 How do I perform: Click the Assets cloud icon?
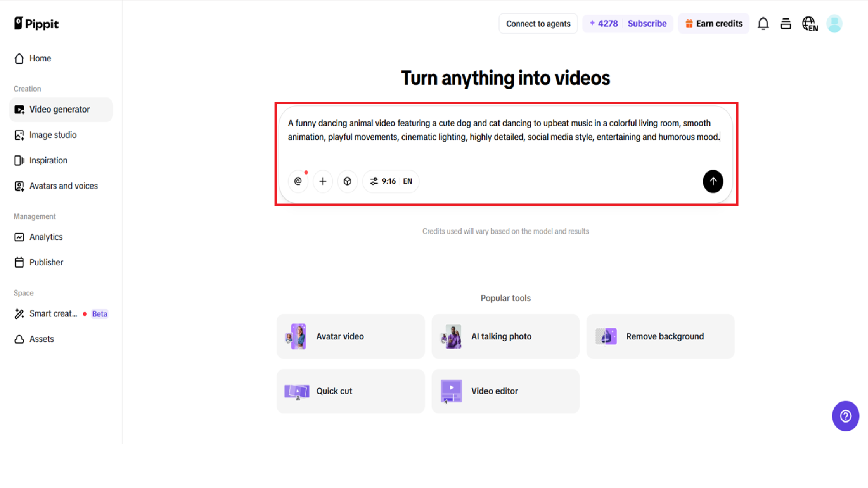(19, 339)
